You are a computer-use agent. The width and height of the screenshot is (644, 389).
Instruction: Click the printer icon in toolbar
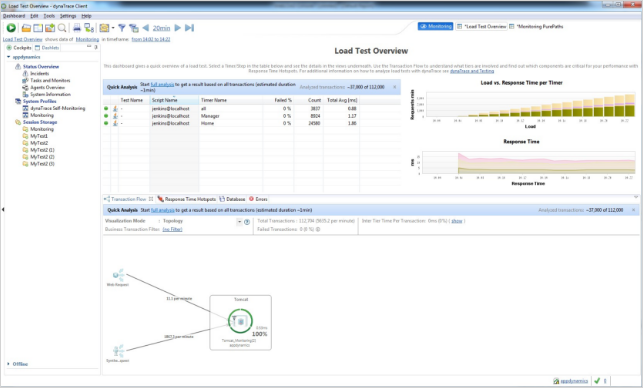[77, 28]
